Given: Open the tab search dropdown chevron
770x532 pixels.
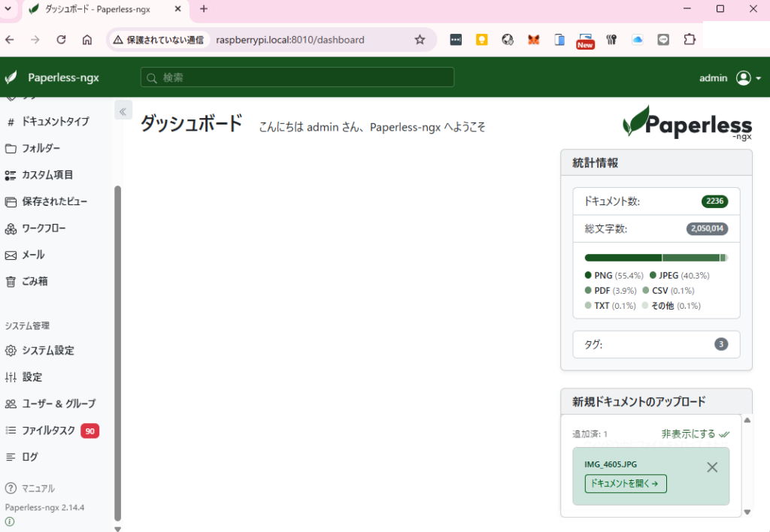Looking at the screenshot, I should 8,9.
